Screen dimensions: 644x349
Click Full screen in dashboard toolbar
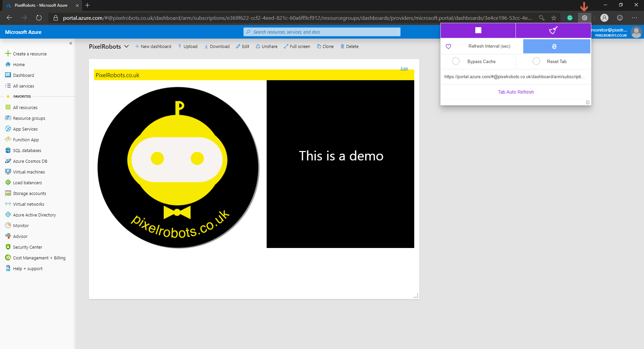[297, 47]
